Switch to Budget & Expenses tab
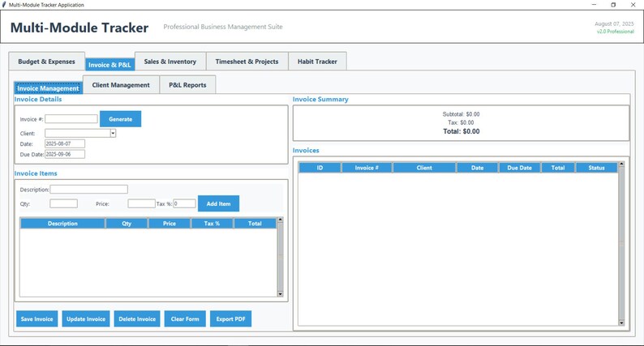 pyautogui.click(x=47, y=62)
